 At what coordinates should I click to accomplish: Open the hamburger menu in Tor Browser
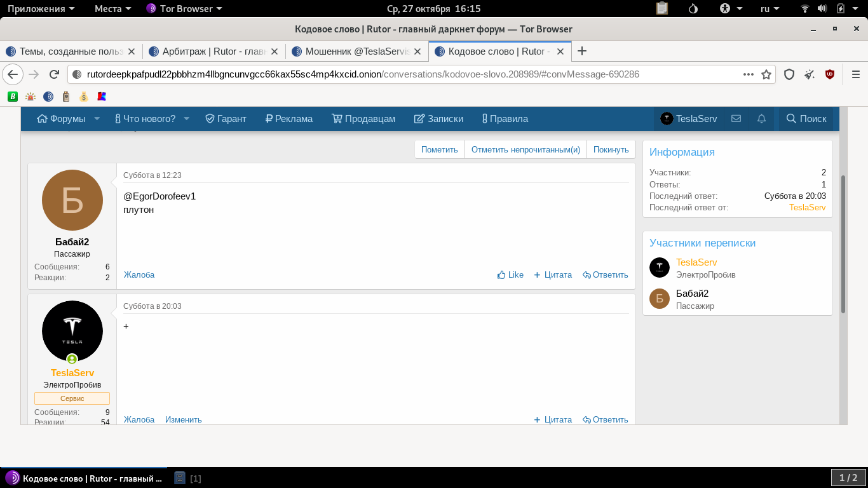(x=855, y=74)
